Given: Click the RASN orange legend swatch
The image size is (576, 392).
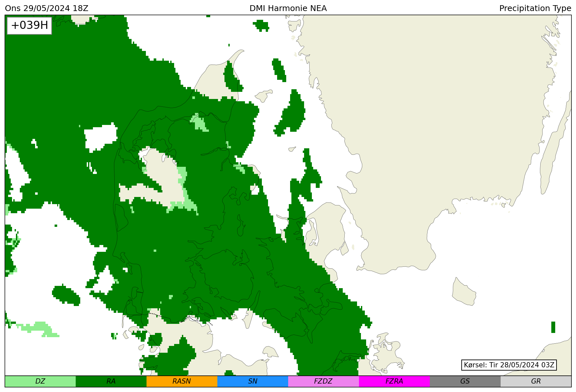Looking at the screenshot, I should (x=182, y=381).
